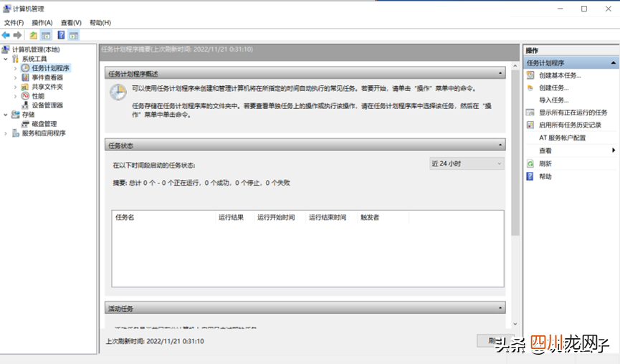Click the 磁盘管理 icon in tree

coord(25,124)
